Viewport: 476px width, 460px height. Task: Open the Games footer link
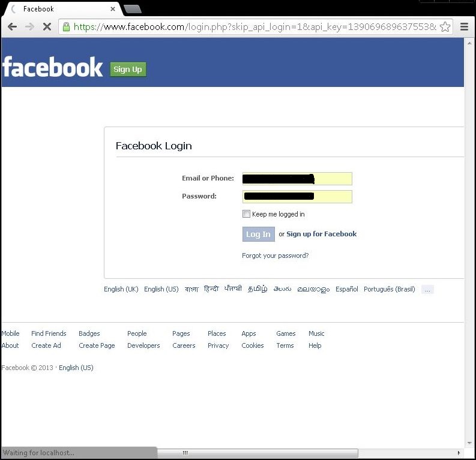286,333
